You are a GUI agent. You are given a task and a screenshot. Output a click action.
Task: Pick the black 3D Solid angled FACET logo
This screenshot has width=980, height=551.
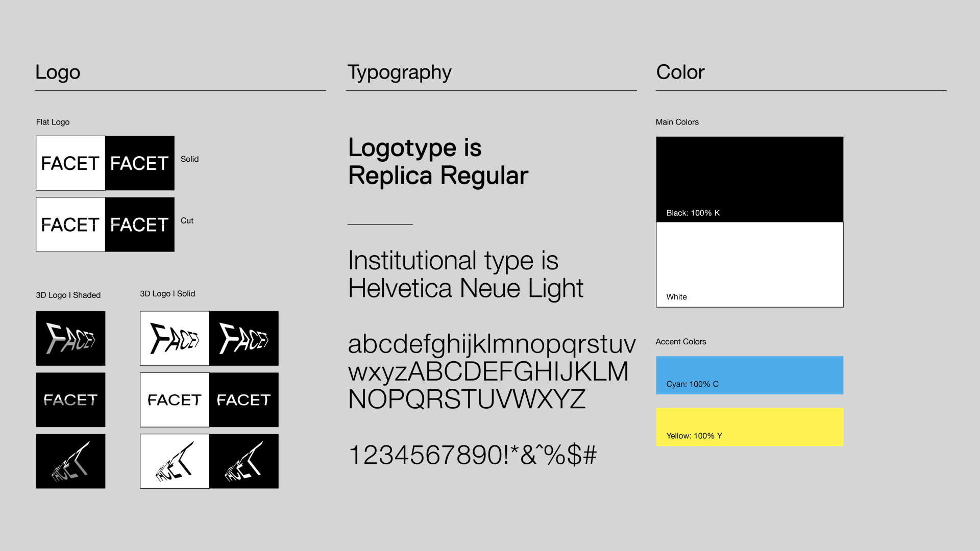244,338
